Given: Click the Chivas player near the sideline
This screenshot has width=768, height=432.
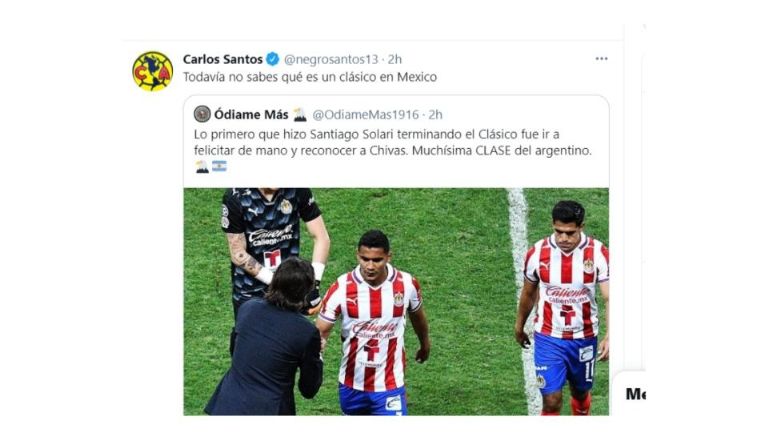Looking at the screenshot, I should [563, 308].
